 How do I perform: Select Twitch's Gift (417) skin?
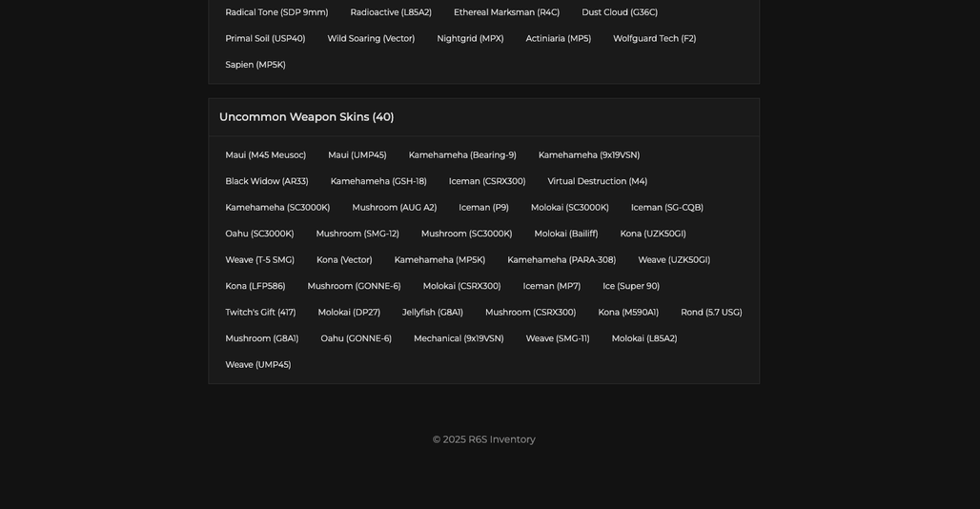260,313
